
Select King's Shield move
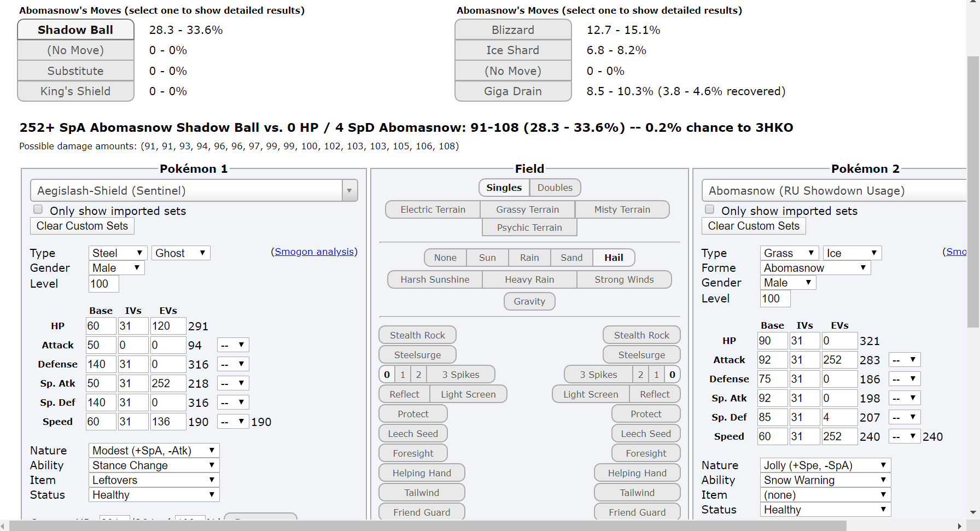[75, 91]
